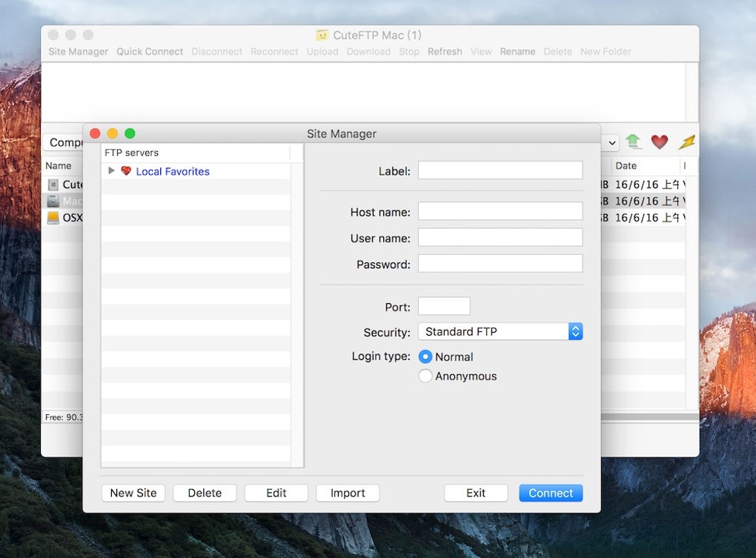Click the Host name input field
Image resolution: width=756 pixels, height=558 pixels.
(x=500, y=211)
